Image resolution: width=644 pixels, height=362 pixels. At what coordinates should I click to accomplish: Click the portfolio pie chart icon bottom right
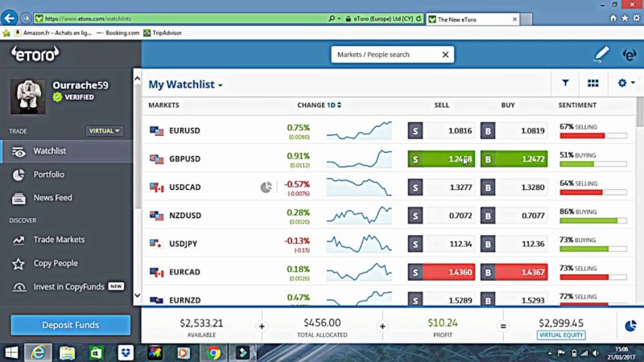pyautogui.click(x=630, y=325)
